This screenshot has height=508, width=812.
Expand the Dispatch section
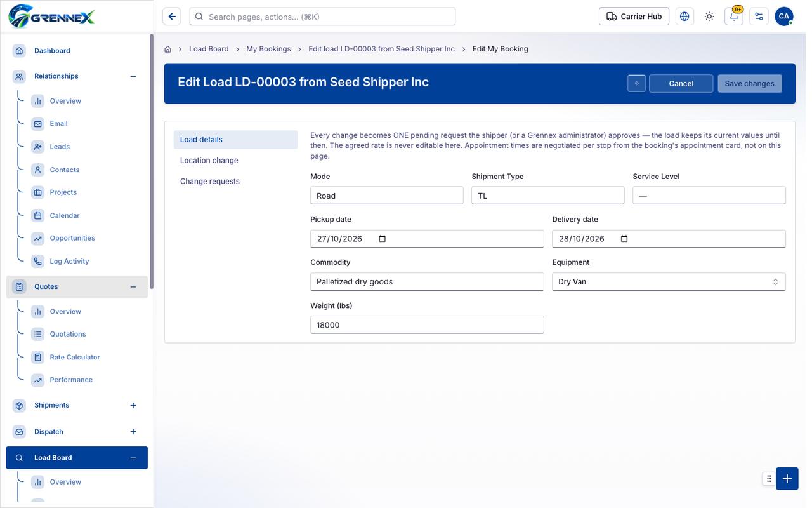133,432
